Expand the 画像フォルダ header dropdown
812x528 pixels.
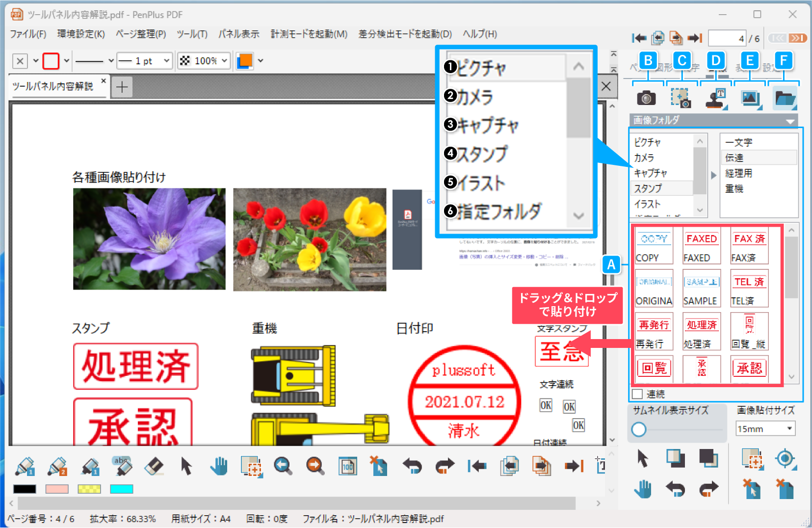pyautogui.click(x=790, y=120)
